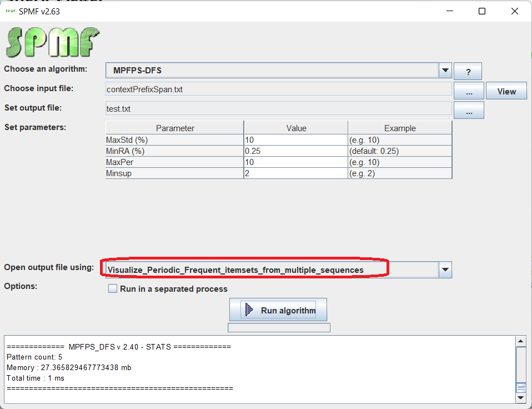Click the Value column header
The width and height of the screenshot is (532, 409).
295,128
